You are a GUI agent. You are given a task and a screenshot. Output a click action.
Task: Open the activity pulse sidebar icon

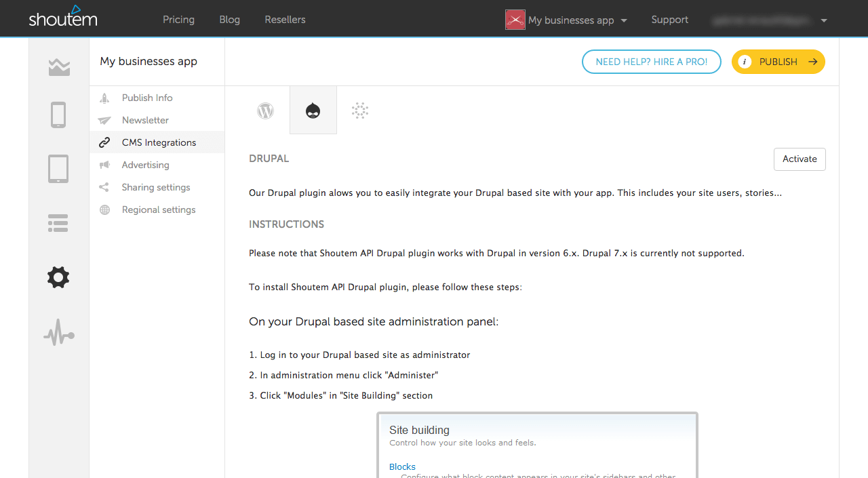click(58, 334)
